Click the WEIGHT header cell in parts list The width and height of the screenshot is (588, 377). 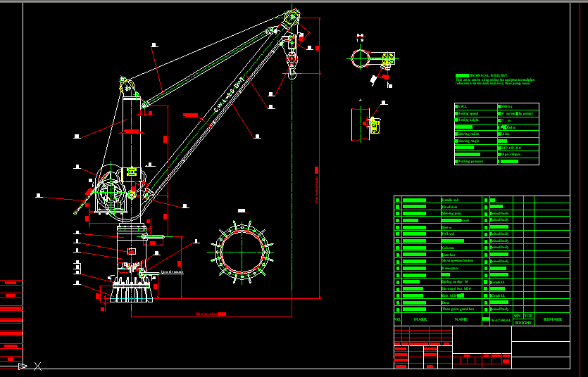point(523,322)
